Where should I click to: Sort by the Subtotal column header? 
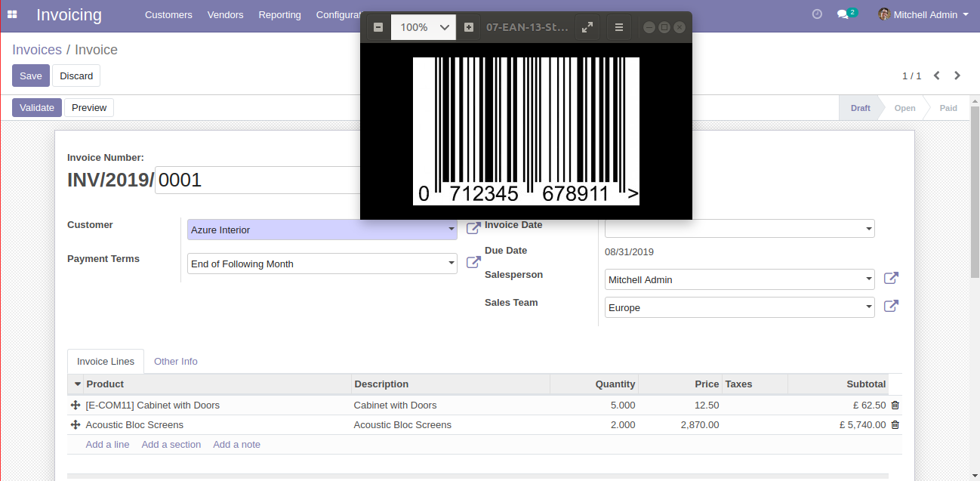[x=838, y=384]
